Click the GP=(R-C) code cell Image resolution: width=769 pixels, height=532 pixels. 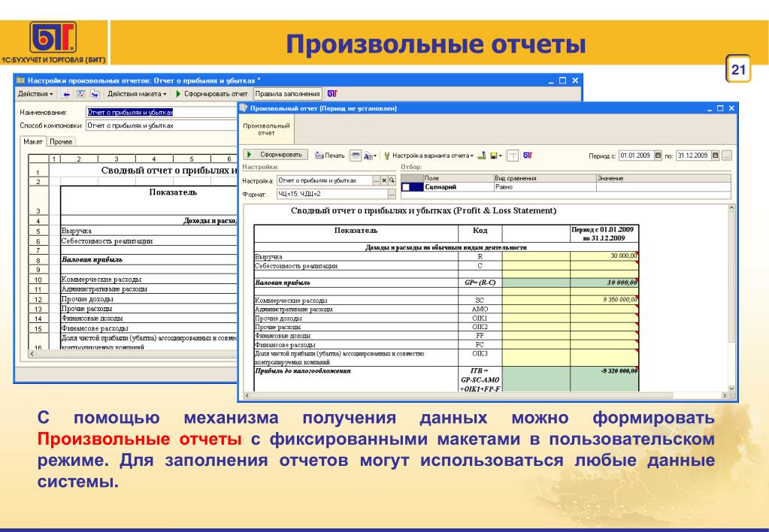pos(480,283)
